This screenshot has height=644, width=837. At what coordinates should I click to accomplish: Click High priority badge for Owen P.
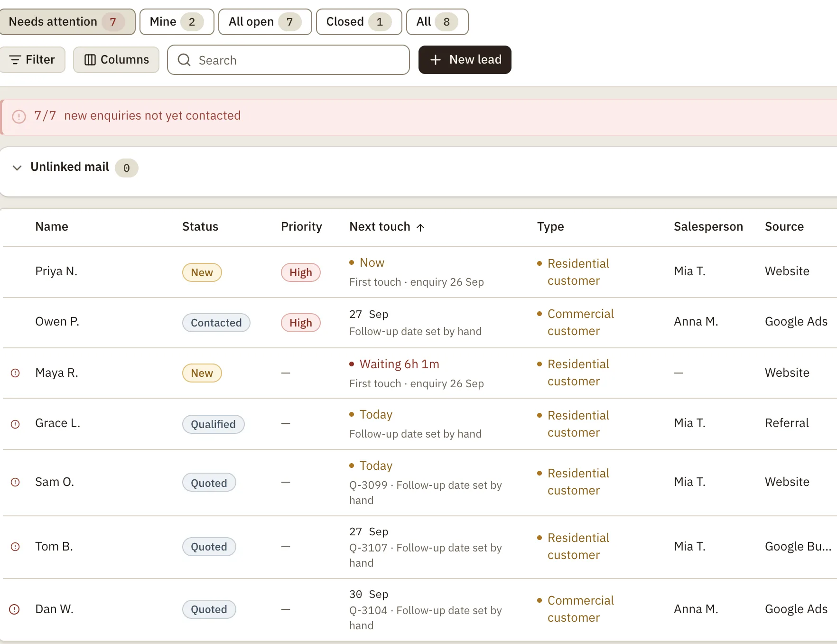coord(301,323)
